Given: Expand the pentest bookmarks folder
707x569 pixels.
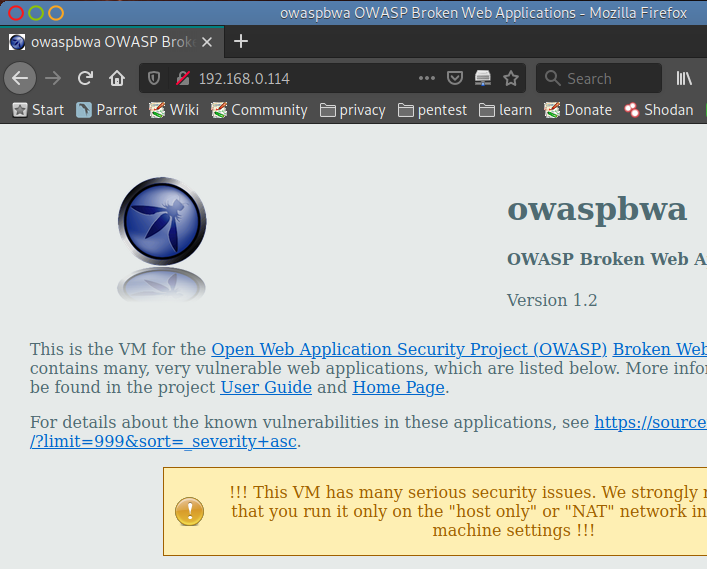Looking at the screenshot, I should coord(432,110).
